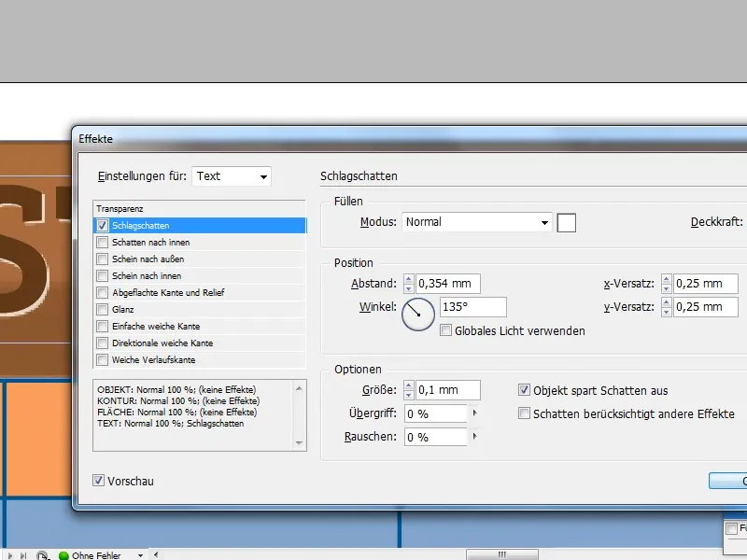This screenshot has height=560, width=747.
Task: Decrease x-Versatz with its down arrow
Action: 667,288
